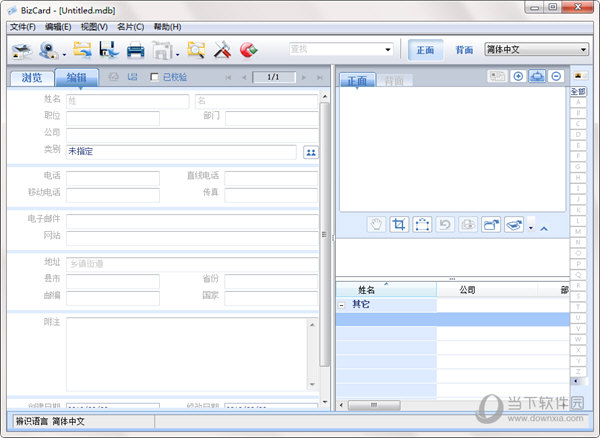Image resolution: width=600 pixels, height=438 pixels.
Task: Go to previous record arrow
Action: (244, 78)
